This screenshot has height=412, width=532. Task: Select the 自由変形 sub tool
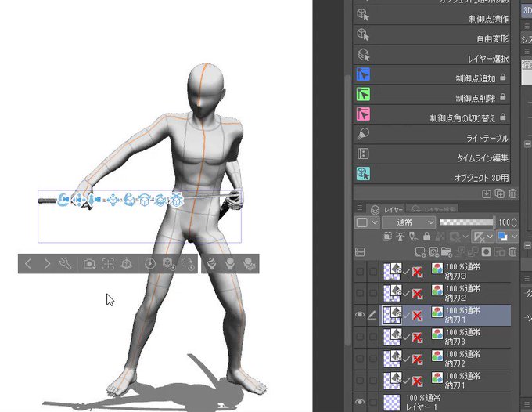tap(432, 35)
